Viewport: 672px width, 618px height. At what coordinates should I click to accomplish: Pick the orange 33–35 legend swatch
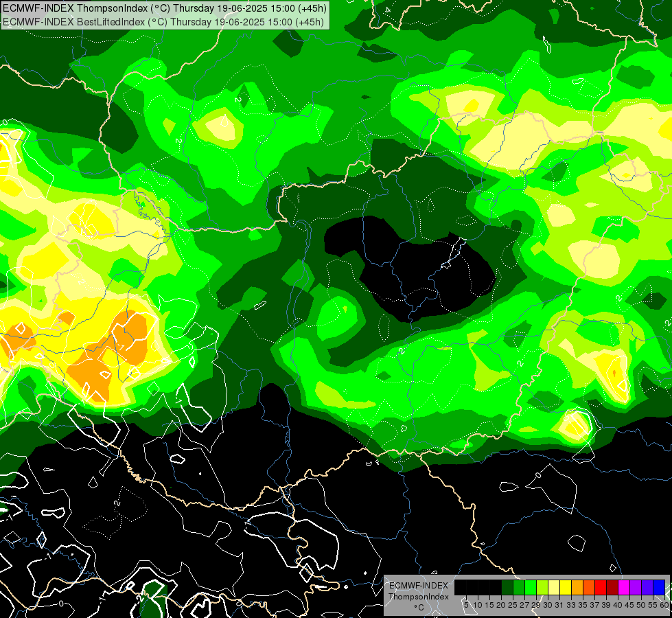[x=577, y=587]
